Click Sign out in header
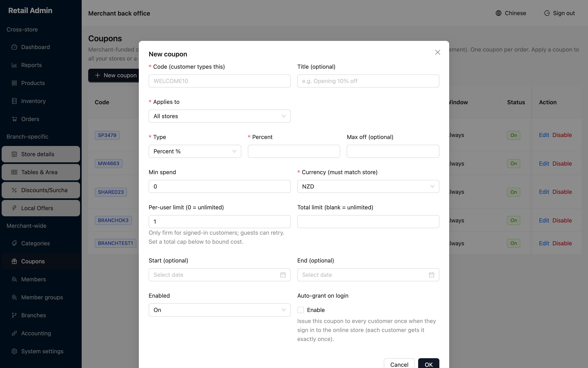This screenshot has width=588, height=368. [559, 13]
